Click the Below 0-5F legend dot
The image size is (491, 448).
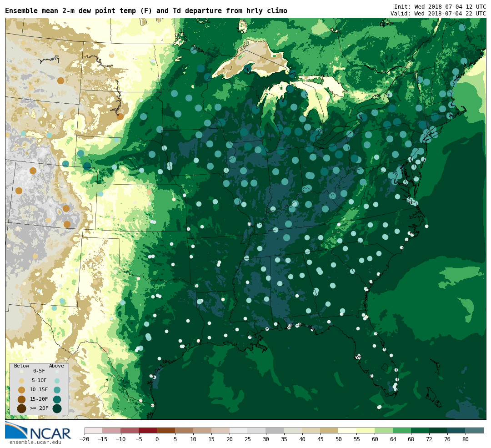pyautogui.click(x=22, y=371)
